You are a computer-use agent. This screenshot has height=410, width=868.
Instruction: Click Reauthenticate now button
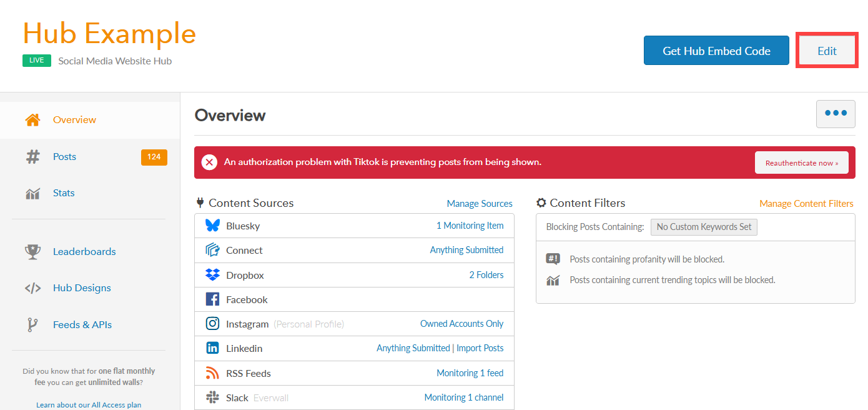(x=801, y=162)
